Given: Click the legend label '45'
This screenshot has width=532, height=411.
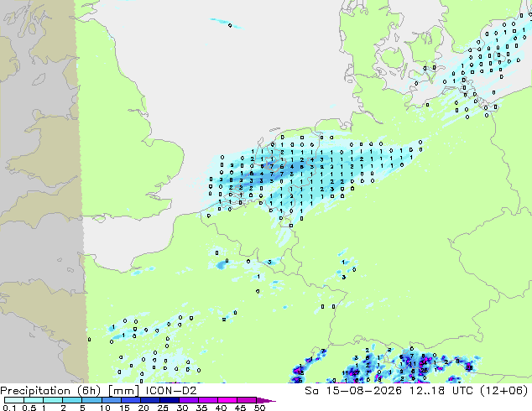Looking at the screenshot, I should (240, 408).
